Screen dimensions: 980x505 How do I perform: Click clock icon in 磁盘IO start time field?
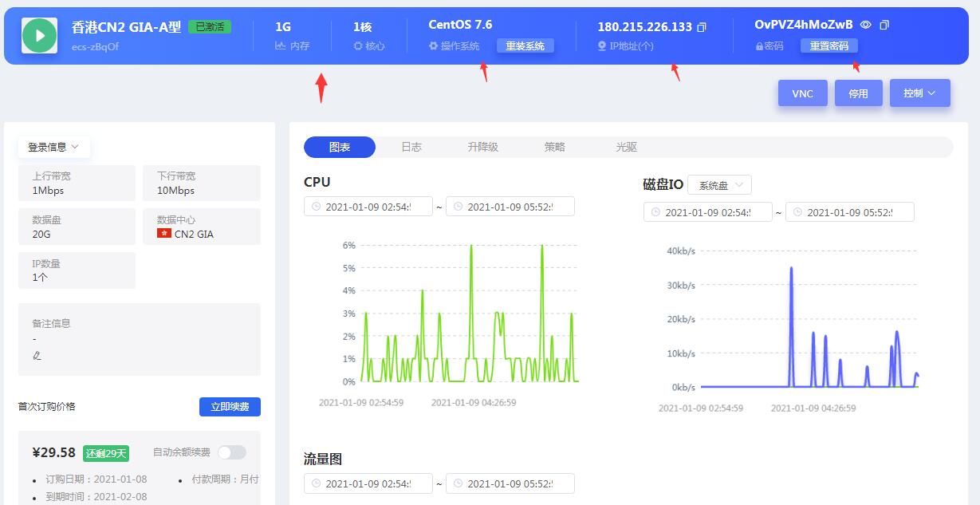(x=656, y=212)
